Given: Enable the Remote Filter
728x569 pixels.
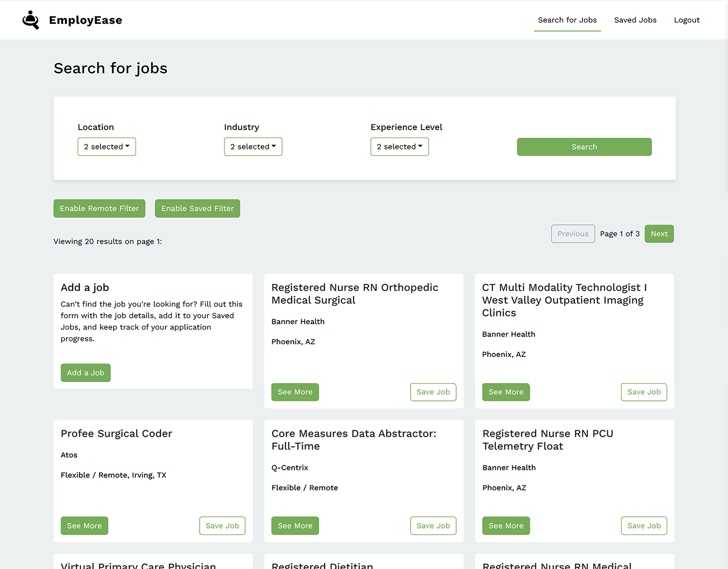Looking at the screenshot, I should (99, 208).
